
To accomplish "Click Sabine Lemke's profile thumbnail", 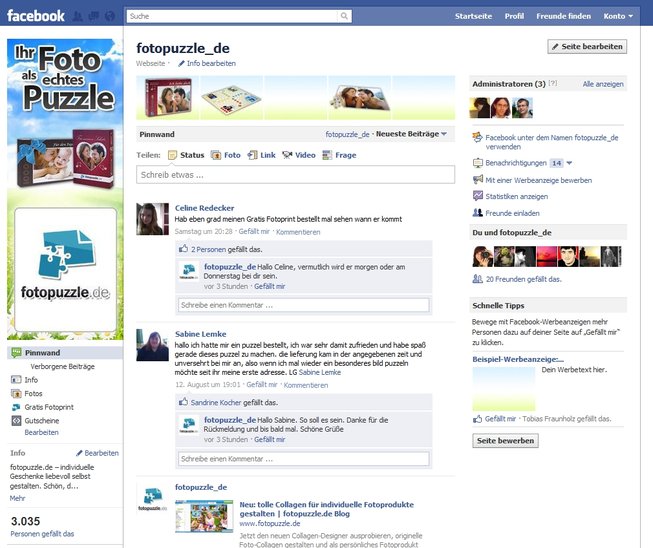I will point(152,345).
